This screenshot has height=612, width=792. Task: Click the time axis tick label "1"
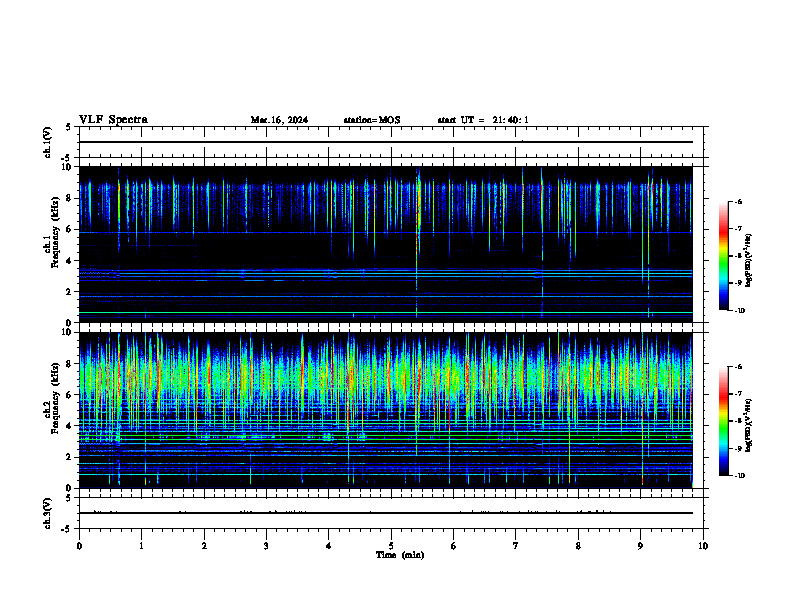click(x=142, y=546)
